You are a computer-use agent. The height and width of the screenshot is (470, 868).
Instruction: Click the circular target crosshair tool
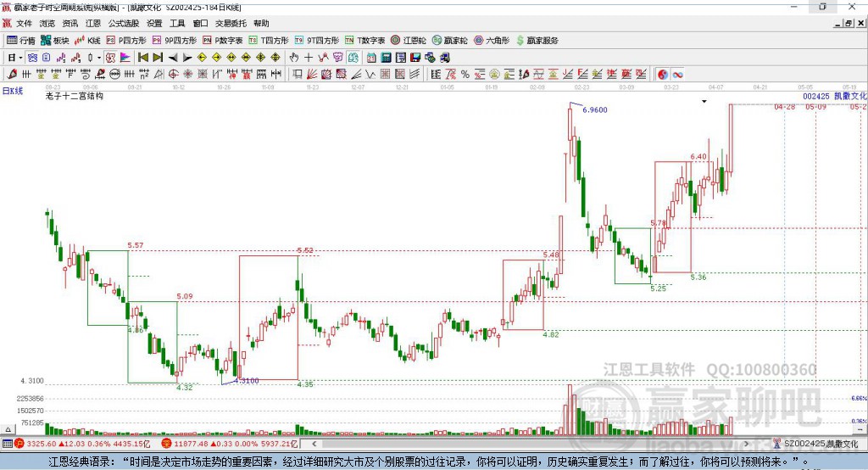(173, 75)
